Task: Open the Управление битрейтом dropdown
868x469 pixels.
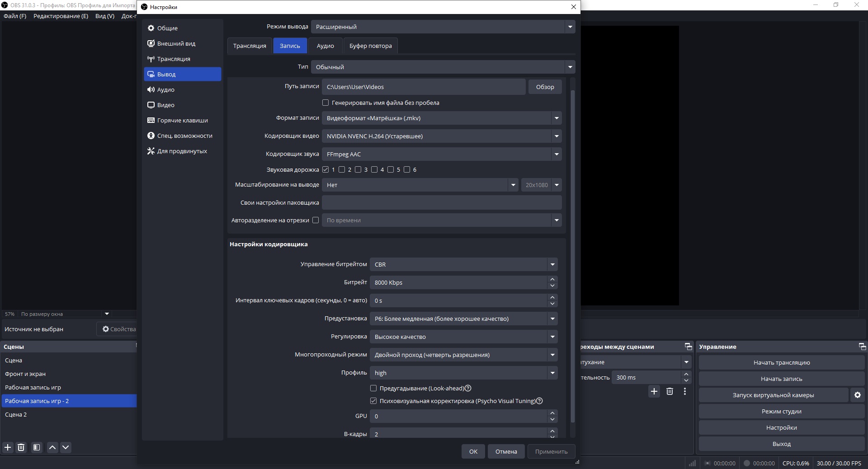Action: coord(464,264)
